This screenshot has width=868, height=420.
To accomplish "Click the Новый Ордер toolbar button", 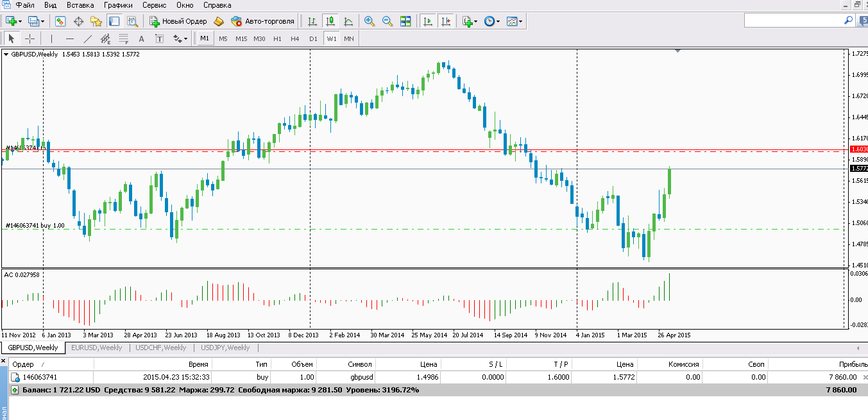I will pos(178,21).
